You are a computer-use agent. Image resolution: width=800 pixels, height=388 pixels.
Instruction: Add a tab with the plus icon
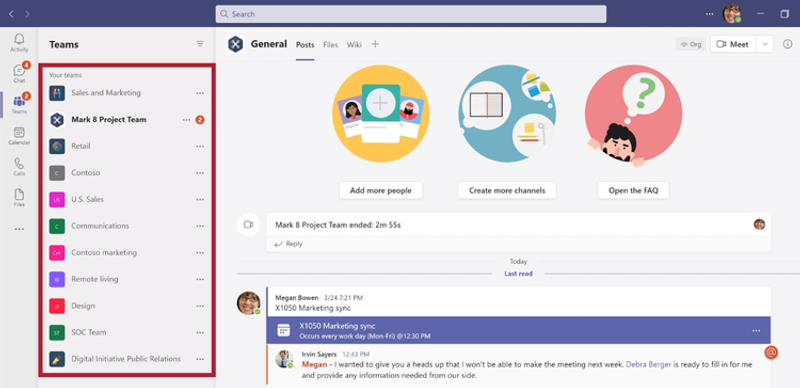(375, 44)
